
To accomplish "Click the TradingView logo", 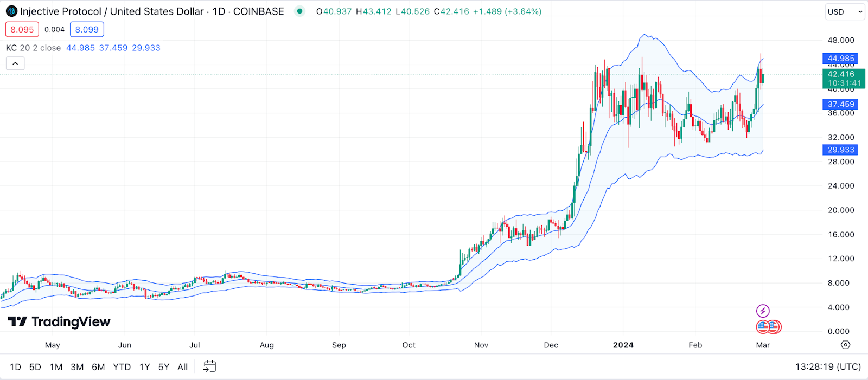I will (59, 321).
